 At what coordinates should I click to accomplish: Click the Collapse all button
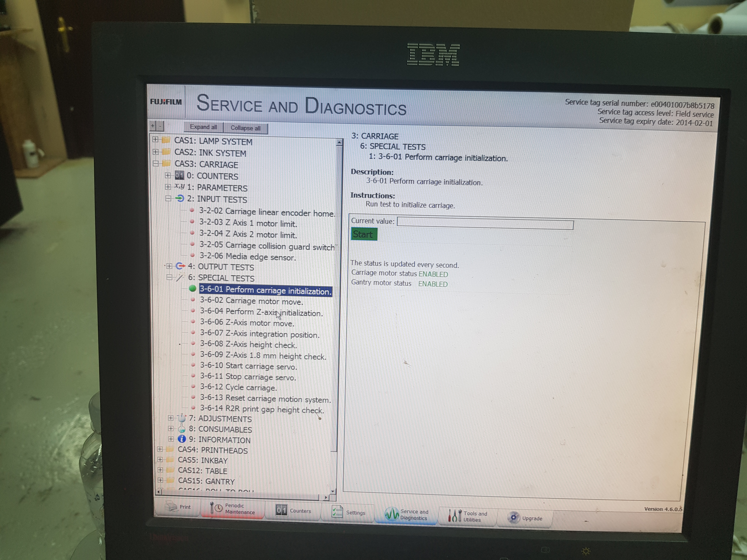point(245,128)
